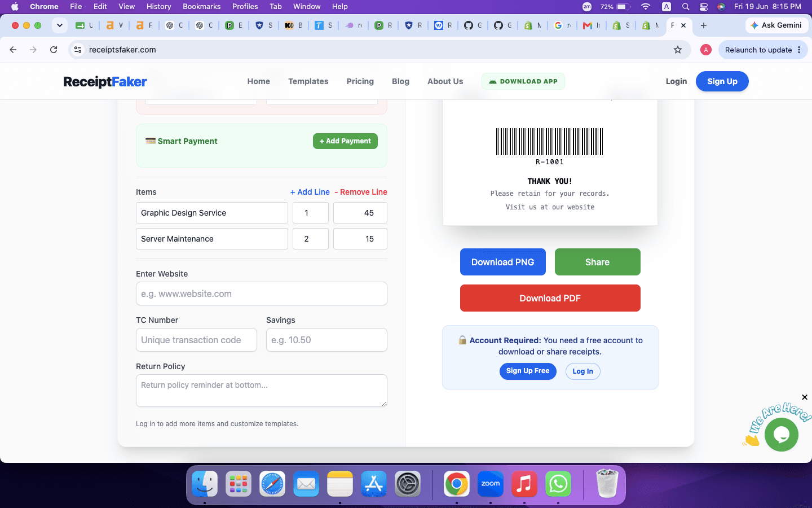Open the site information icon beside the URL

click(x=78, y=50)
